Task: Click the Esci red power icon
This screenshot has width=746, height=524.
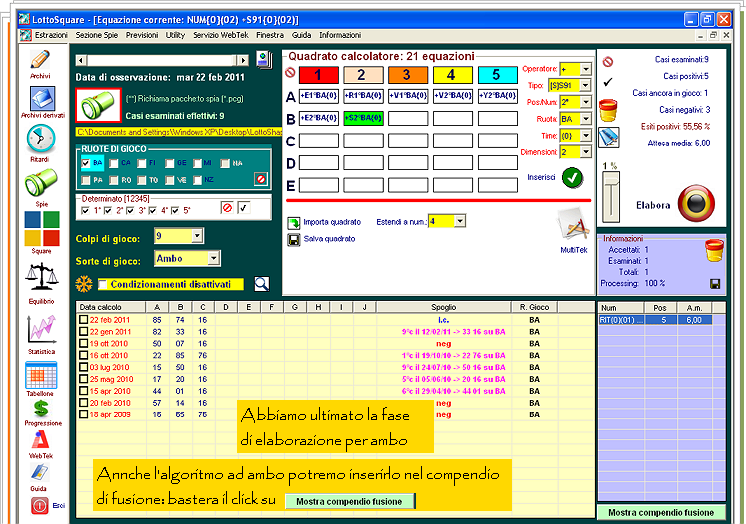Action: [x=40, y=505]
